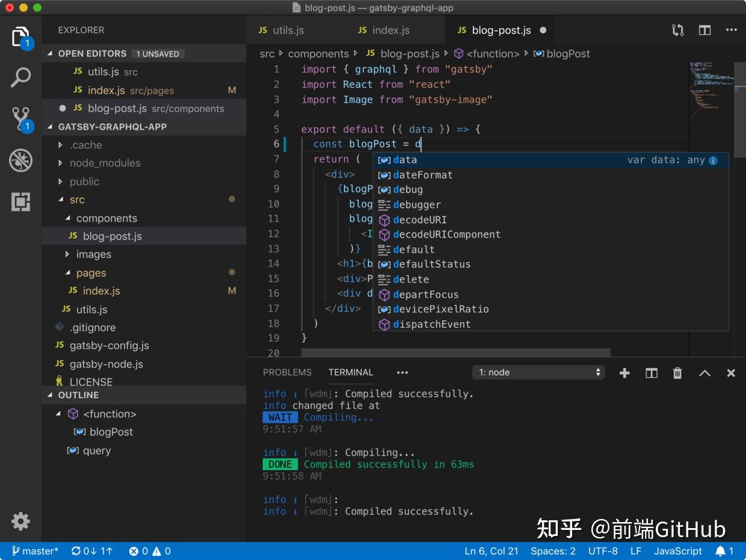Image resolution: width=746 pixels, height=560 pixels.
Task: Open the Search view in the activity bar
Action: [x=21, y=77]
